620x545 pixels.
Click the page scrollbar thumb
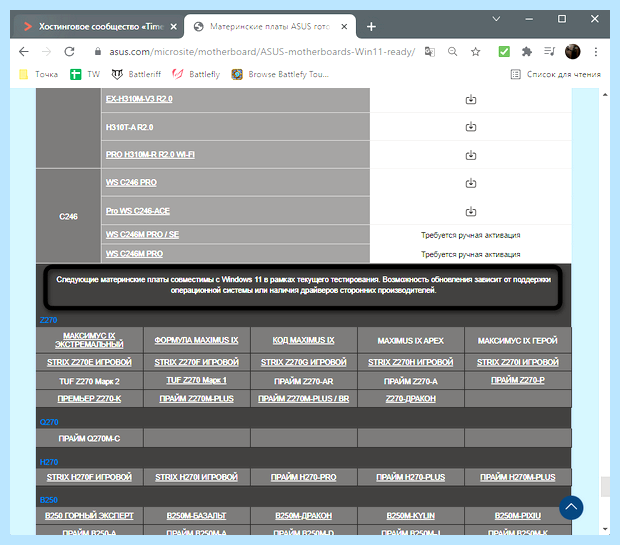[x=605, y=486]
